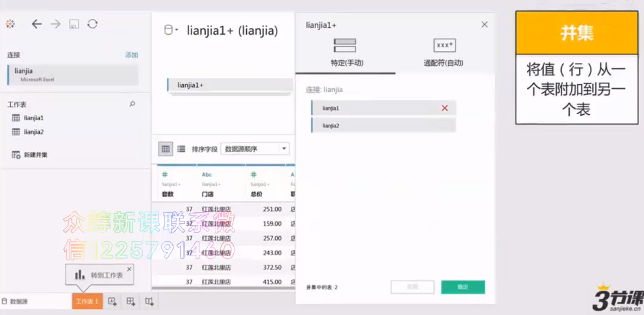644x315 pixels.
Task: Click the cell value 251.00
Action: tap(272, 209)
